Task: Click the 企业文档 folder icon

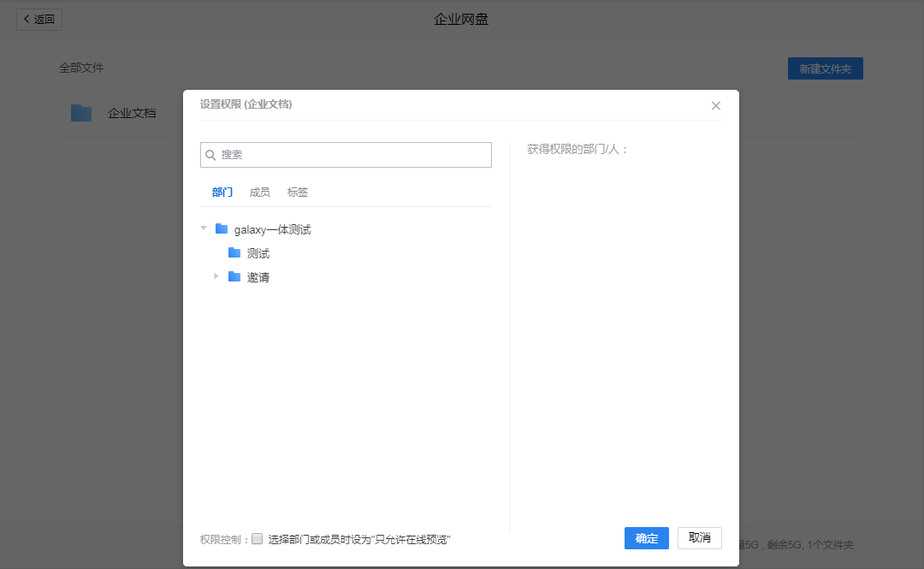Action: 81,113
